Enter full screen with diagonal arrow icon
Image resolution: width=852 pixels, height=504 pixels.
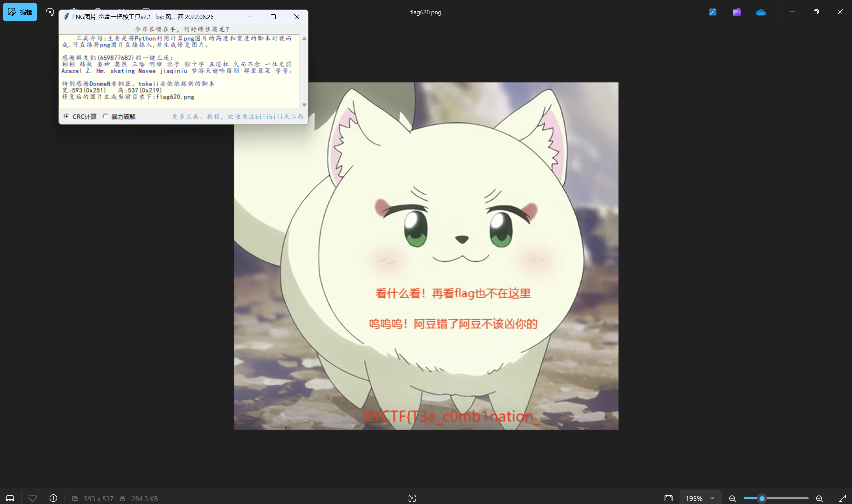click(x=842, y=498)
